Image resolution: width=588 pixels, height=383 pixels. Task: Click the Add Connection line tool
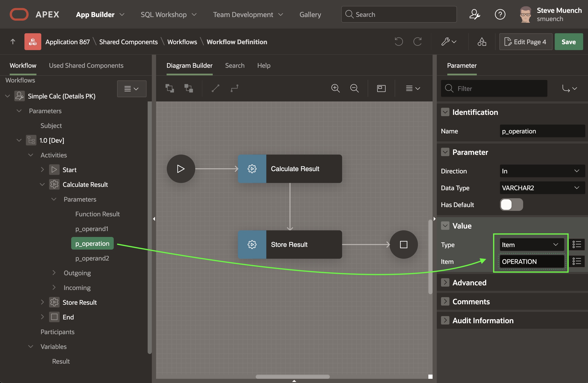coord(215,88)
